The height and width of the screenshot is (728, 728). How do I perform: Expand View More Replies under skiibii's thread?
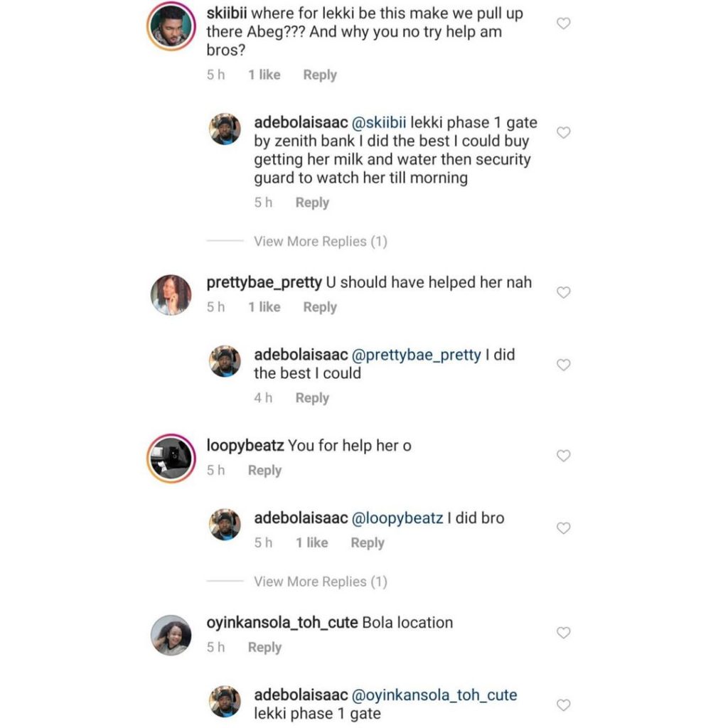(x=320, y=242)
